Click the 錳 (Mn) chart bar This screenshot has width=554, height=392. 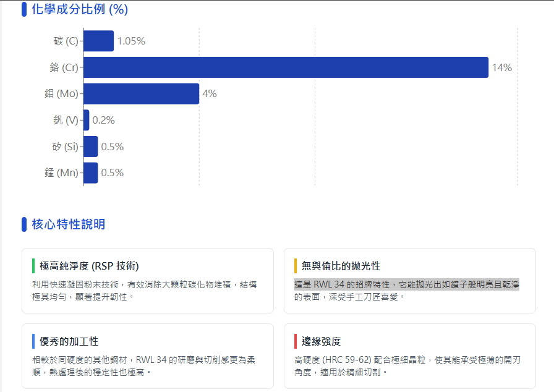pos(91,173)
